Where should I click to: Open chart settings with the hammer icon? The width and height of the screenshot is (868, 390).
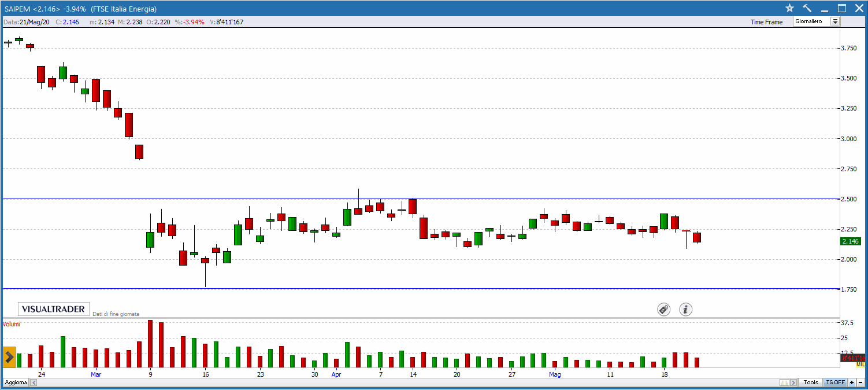point(807,8)
